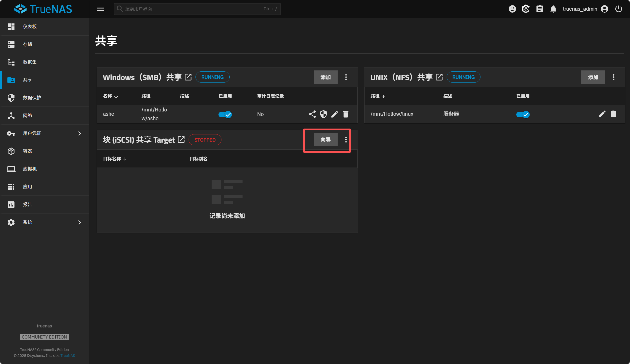Viewport: 630px width, 364px height.
Task: Disable the ashe SMB share toggle
Action: click(x=225, y=114)
